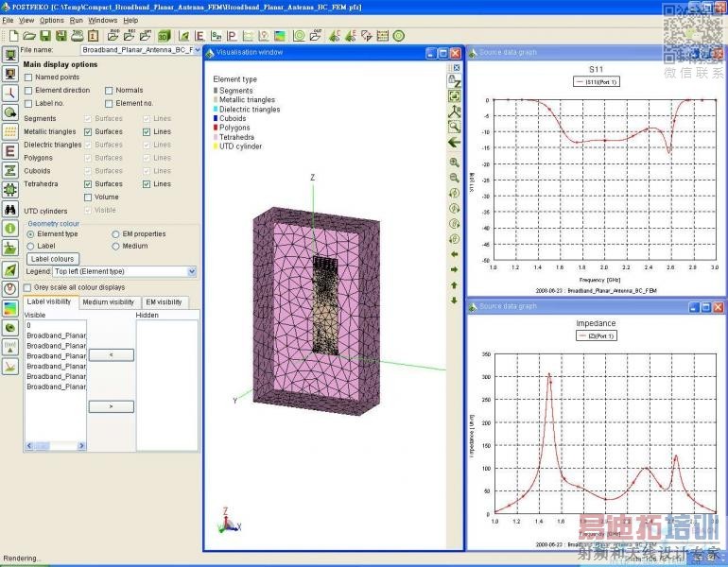Click the Z(Port 1) legend in Impedance graph
728x567 pixels.
click(x=597, y=335)
